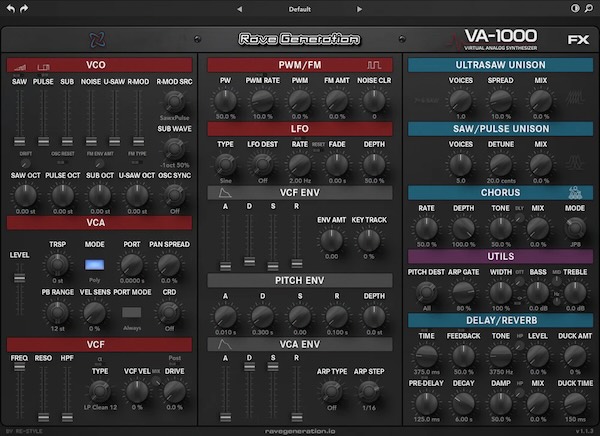Click the Chorus MODE selector showing JP8
The height and width of the screenshot is (436, 600).
[575, 228]
